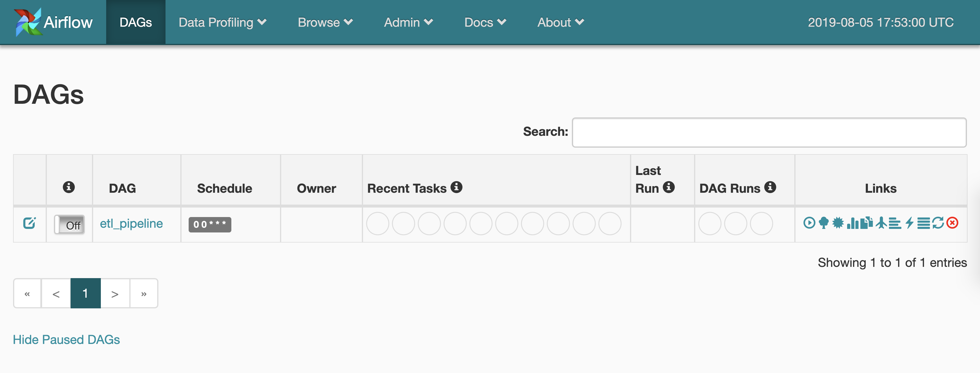Trigger the etl_pipeline DAG with the play icon
Image resolution: width=980 pixels, height=373 pixels.
pos(809,223)
